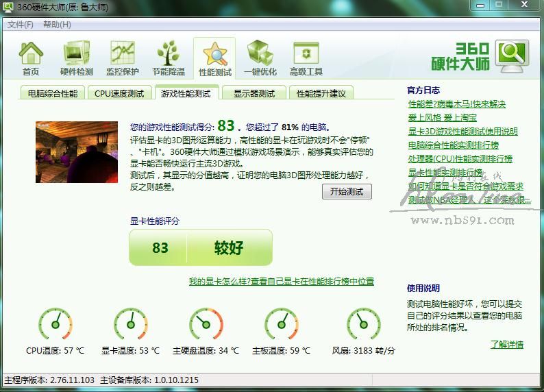Switch to the 电脑综合性能 tab
Image resolution: width=544 pixels, height=392 pixels.
point(52,93)
